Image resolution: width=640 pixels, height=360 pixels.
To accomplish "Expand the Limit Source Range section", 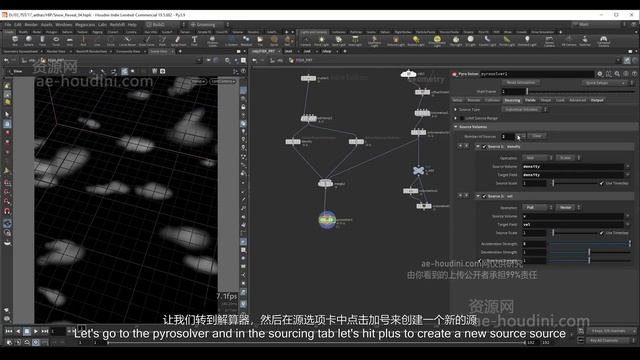I will pyautogui.click(x=456, y=118).
